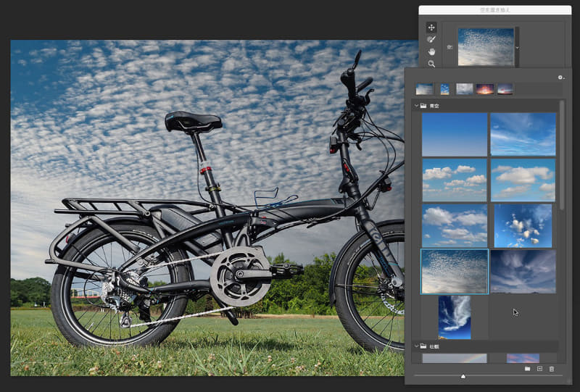Click the current sky preview thumbnail
Viewport: 580px width, 392px height.
tap(486, 47)
